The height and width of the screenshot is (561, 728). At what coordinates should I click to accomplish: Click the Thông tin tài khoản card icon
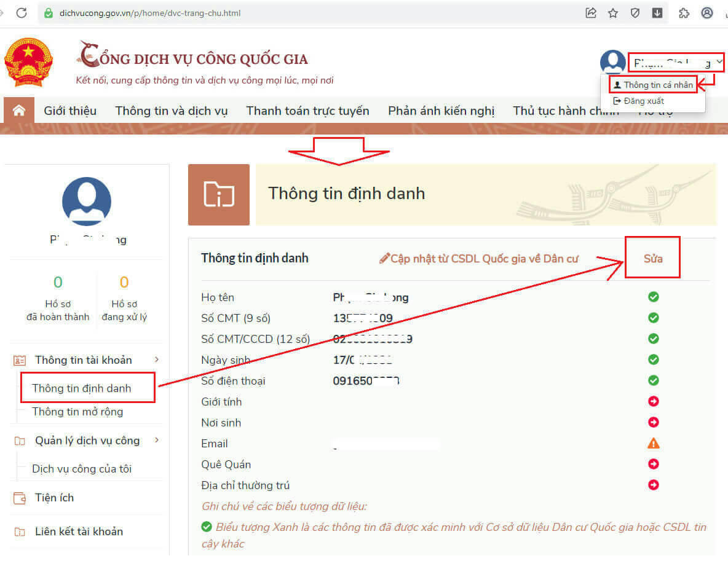click(x=20, y=360)
